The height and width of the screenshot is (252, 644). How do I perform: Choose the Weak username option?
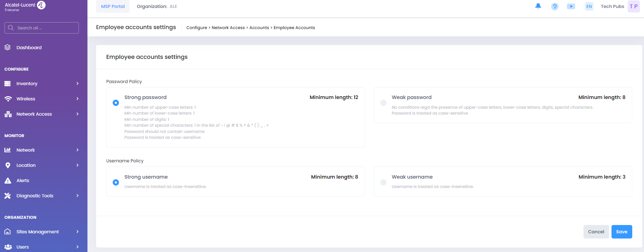(x=383, y=182)
